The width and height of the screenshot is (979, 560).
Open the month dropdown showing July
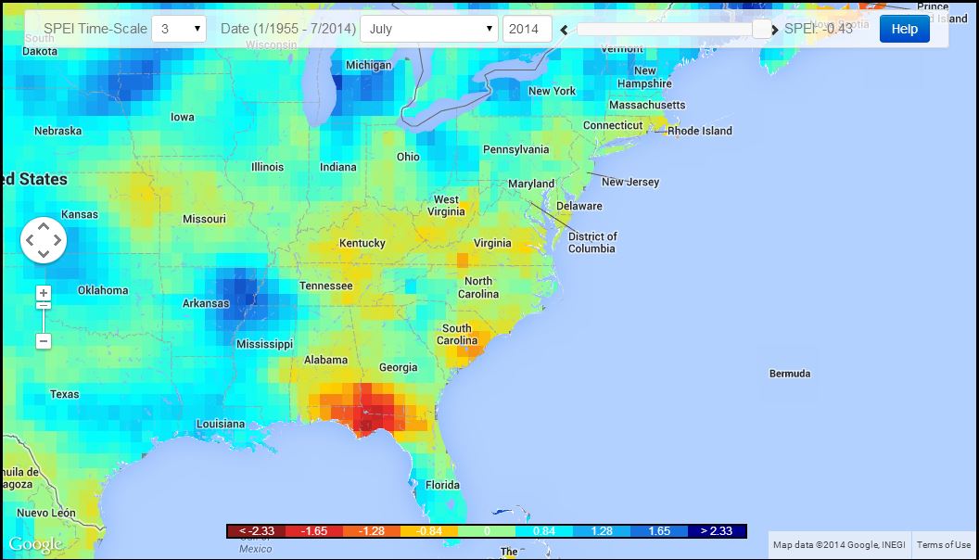pos(429,29)
